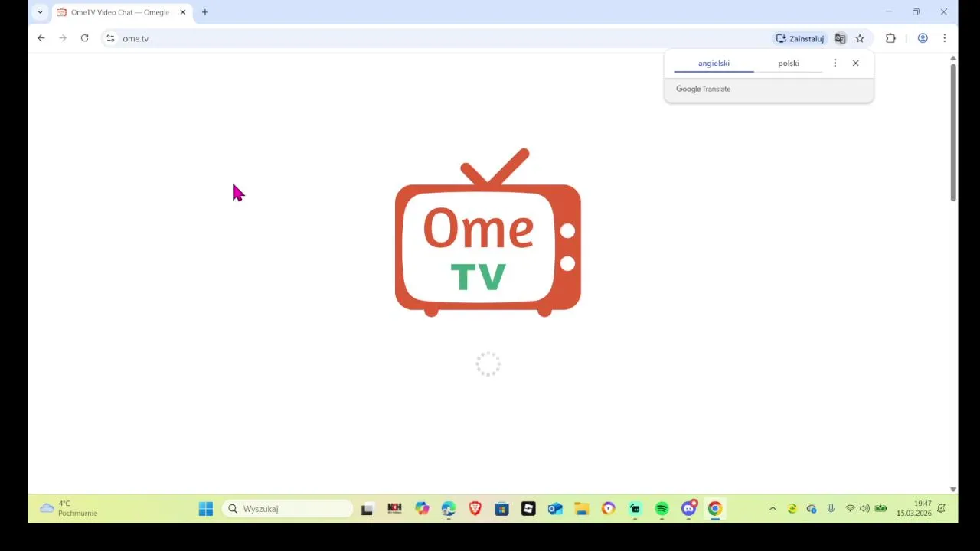Open Brave browser from the taskbar
This screenshot has width=980, height=551.
tap(475, 509)
